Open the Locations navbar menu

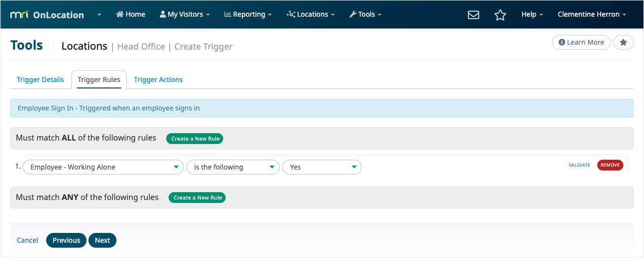coord(310,14)
